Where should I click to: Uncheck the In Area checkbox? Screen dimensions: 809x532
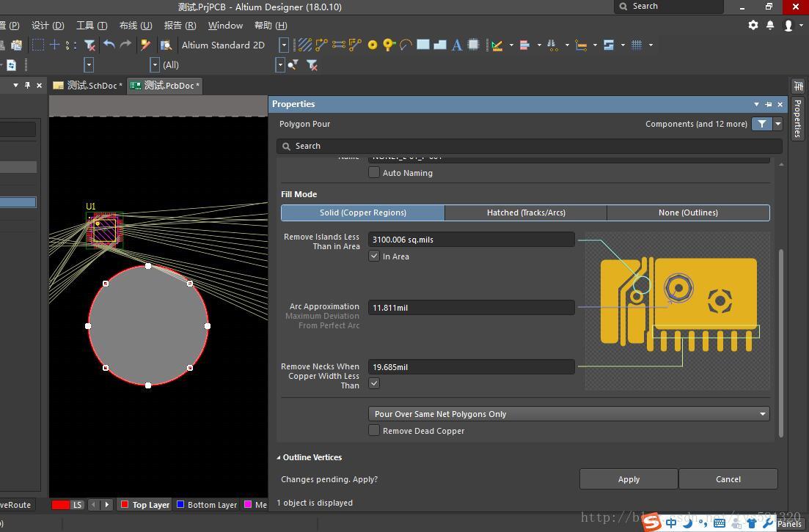click(x=374, y=256)
